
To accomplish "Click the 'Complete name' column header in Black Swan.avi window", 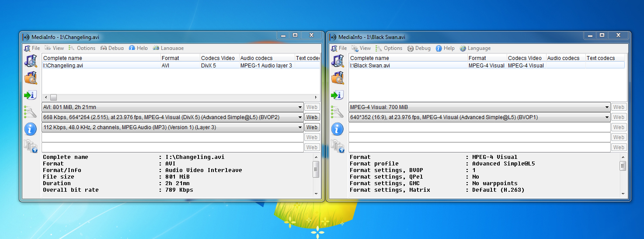I will pyautogui.click(x=408, y=58).
